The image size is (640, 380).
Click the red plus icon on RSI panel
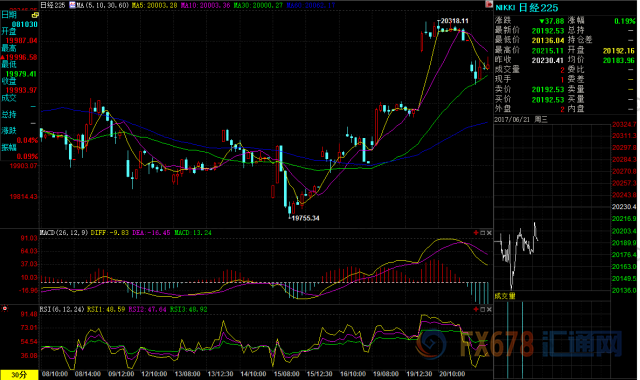tap(476, 309)
